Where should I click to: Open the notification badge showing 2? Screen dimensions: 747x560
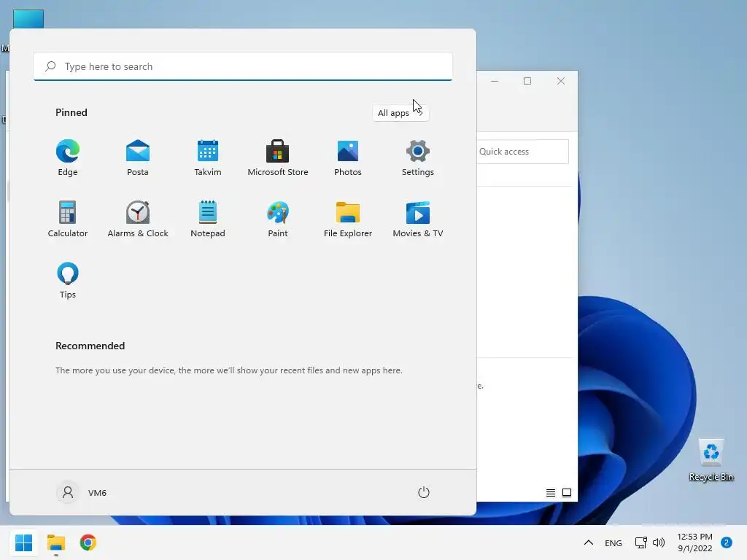tap(726, 542)
